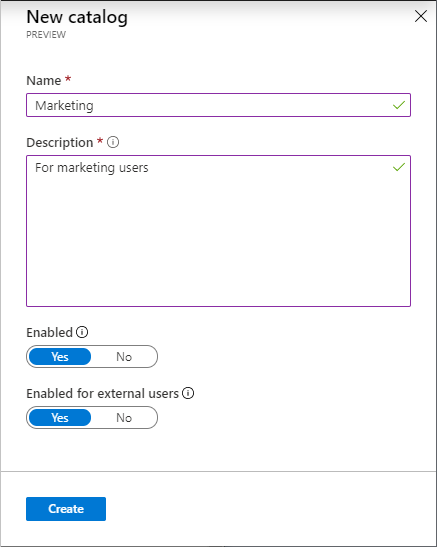437x547 pixels.
Task: Click the Enabled for external users label
Action: pos(103,394)
